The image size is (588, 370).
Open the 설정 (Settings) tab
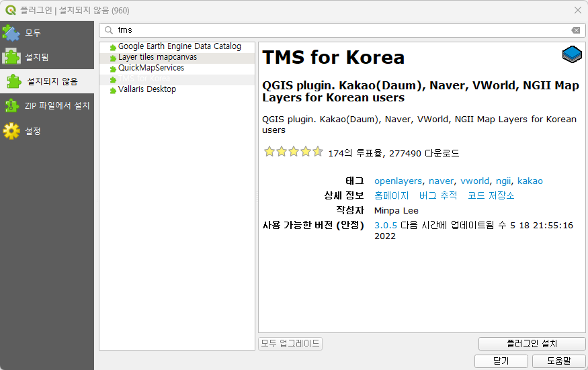[47, 131]
